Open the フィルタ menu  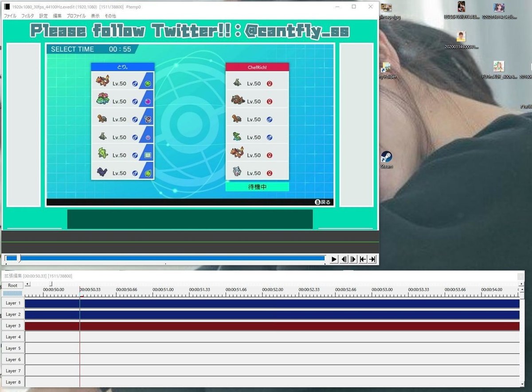click(27, 16)
